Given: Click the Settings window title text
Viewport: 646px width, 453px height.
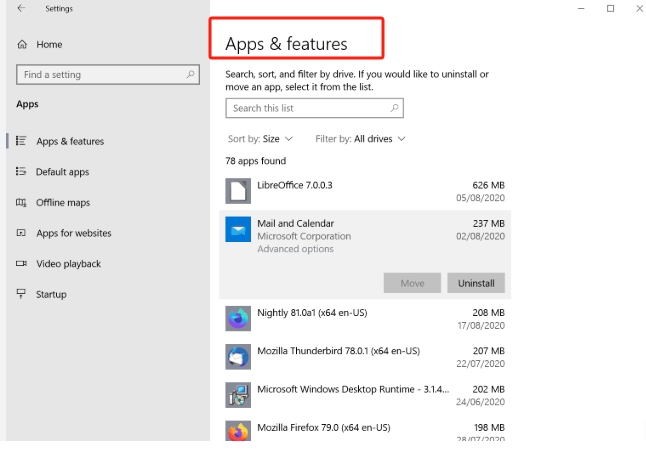Looking at the screenshot, I should click(x=59, y=9).
